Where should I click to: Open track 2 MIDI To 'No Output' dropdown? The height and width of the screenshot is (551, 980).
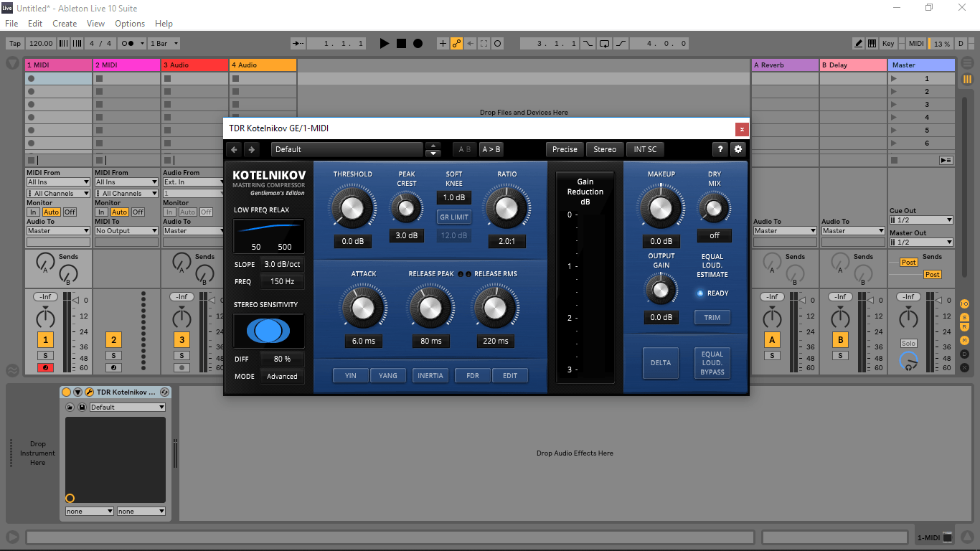(x=127, y=231)
